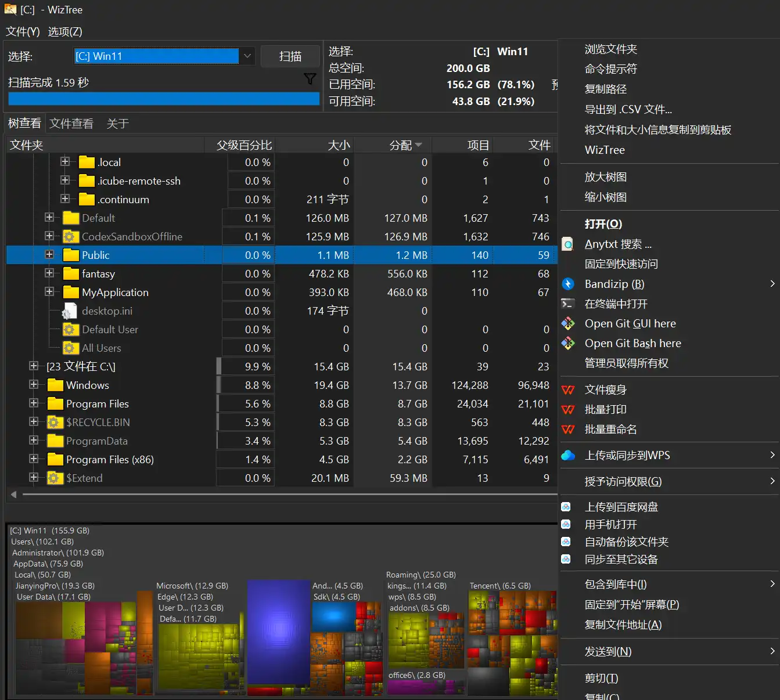Viewport: 780px width, 700px height.
Task: Click the filter funnel icon
Action: point(310,78)
